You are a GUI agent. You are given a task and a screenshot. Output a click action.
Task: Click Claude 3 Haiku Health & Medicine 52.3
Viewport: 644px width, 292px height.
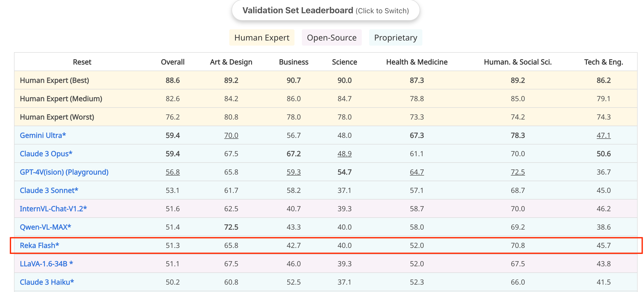[417, 282]
